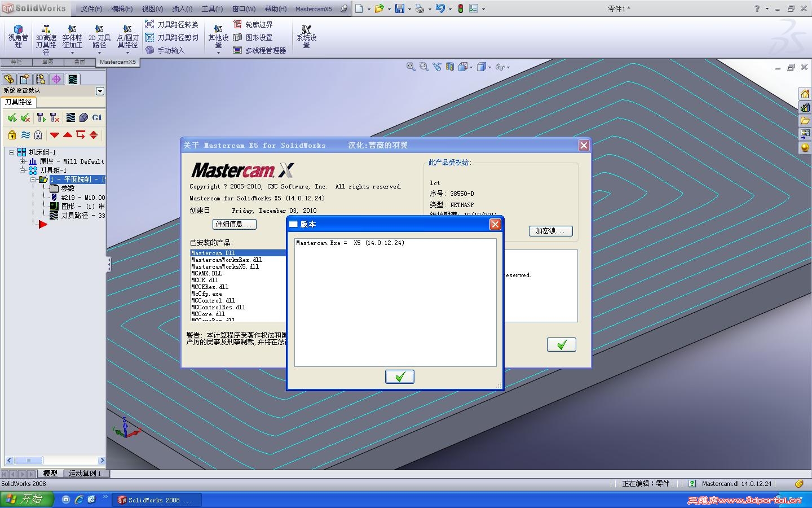This screenshot has height=508, width=812.
Task: Open the MastercamX5 menu in the menu bar
Action: (314, 9)
